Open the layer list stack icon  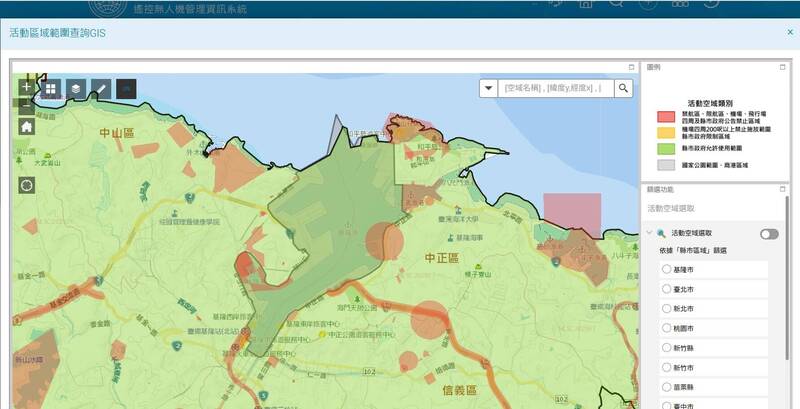pyautogui.click(x=76, y=89)
